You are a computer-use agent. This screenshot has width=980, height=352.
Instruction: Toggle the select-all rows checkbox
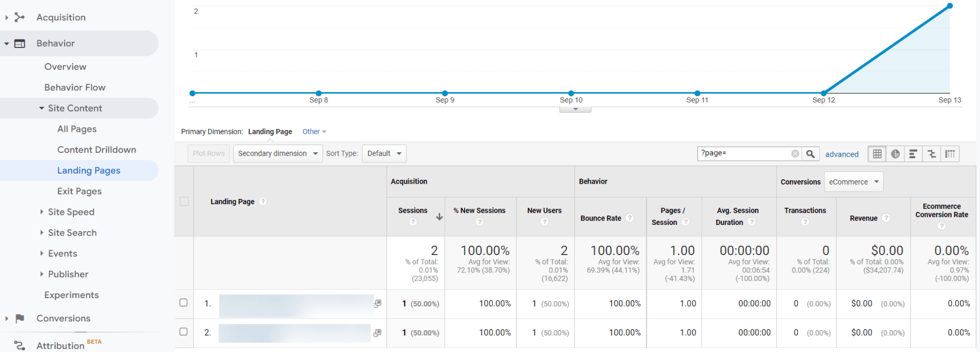pos(184,201)
